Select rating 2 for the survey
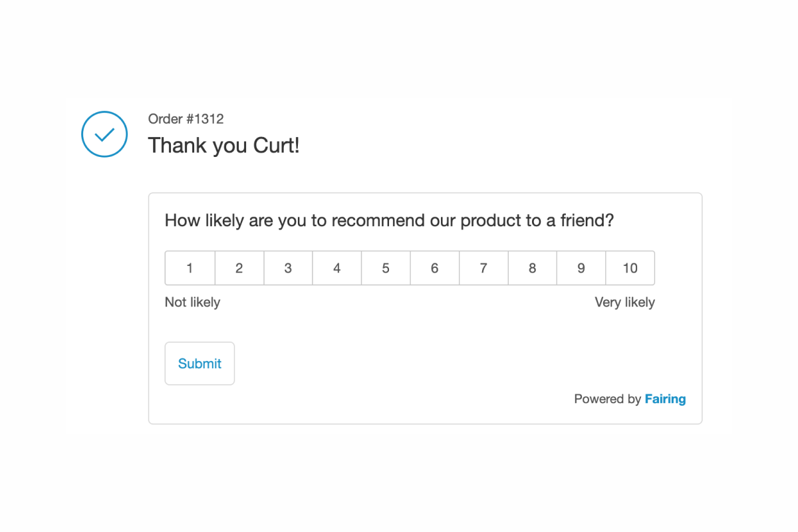798x532 pixels. [x=239, y=268]
